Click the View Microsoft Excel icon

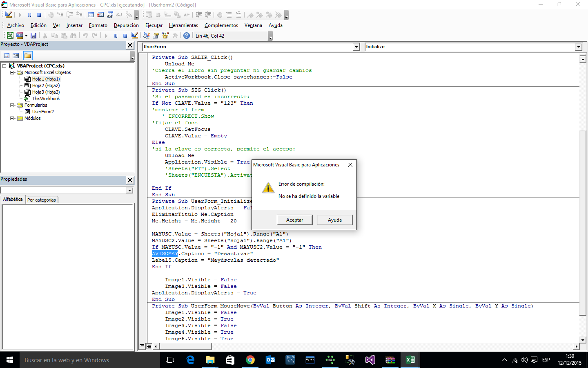click(x=10, y=36)
